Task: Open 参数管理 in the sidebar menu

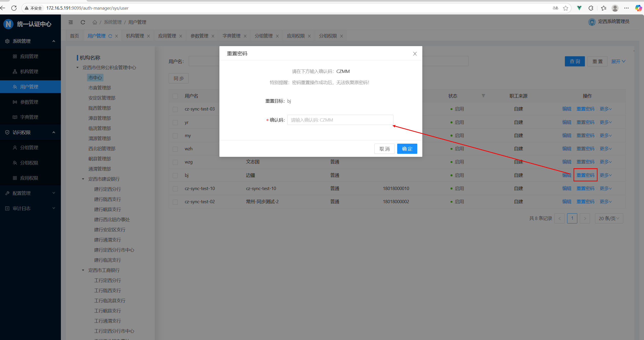Action: point(29,102)
